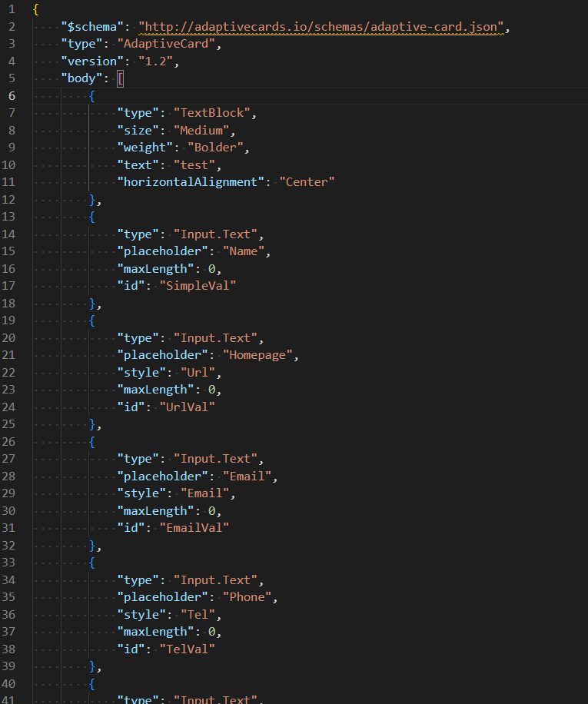Open the adaptivecards.io schema URL link
Viewport: 588px width, 704px height.
click(321, 27)
